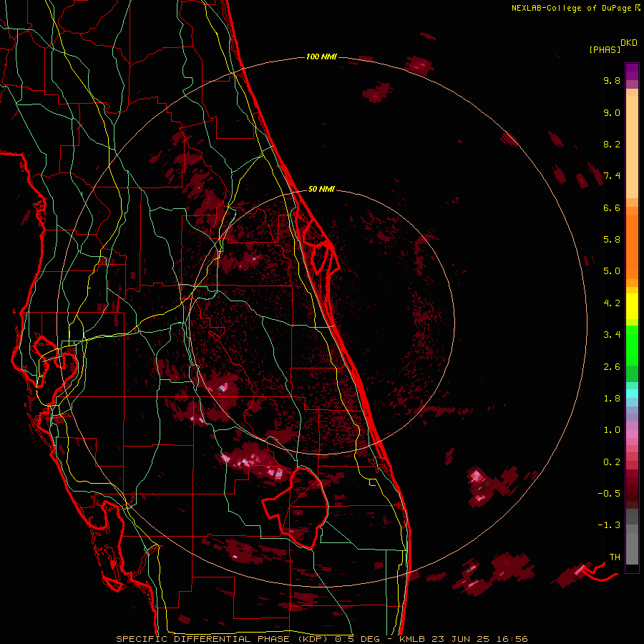The image size is (644, 644).
Task: Click the 0.5 DEG elevation text
Action: (x=357, y=639)
